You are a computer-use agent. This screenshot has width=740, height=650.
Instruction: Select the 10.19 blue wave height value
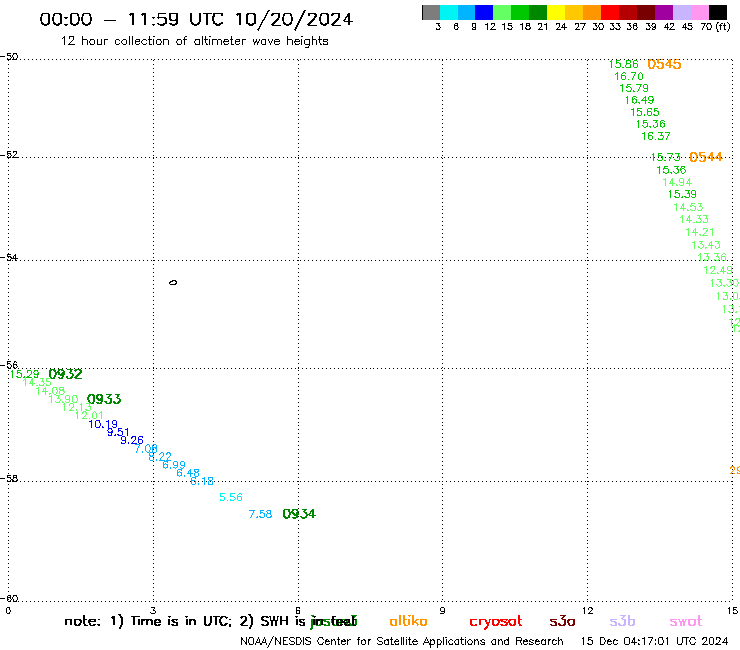(x=103, y=424)
